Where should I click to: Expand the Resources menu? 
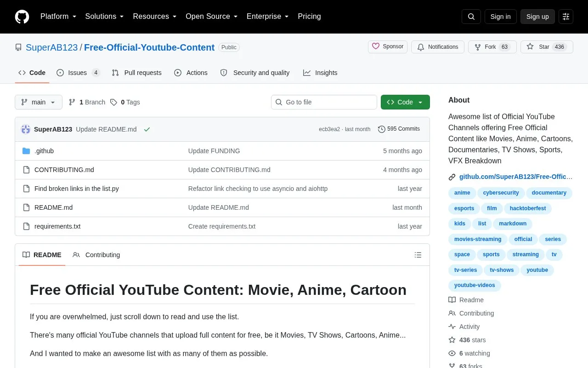pos(155,17)
